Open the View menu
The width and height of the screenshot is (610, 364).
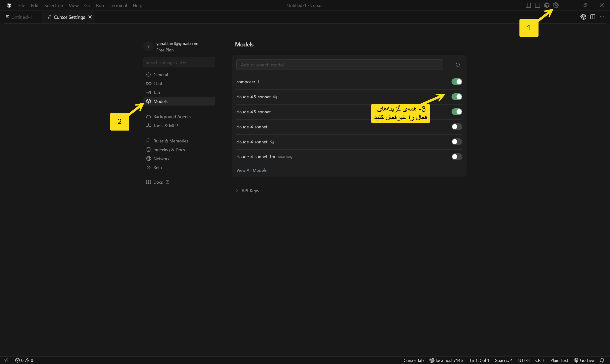[x=74, y=5]
